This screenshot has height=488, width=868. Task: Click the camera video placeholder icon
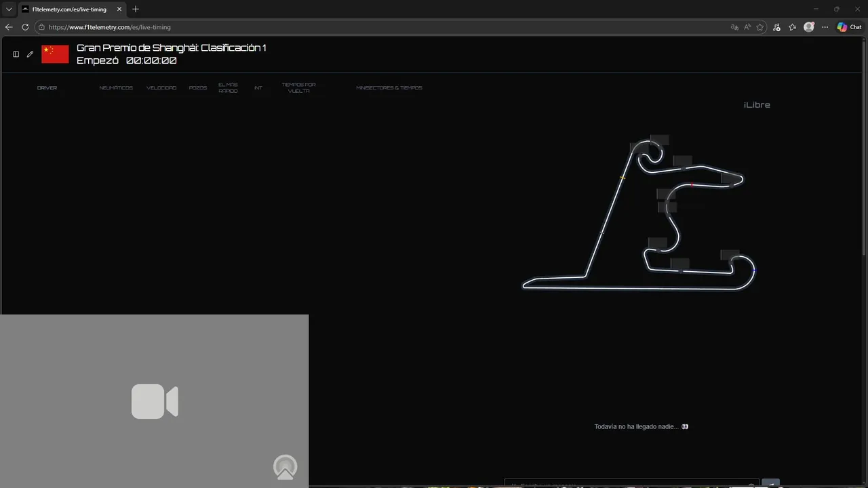[155, 401]
